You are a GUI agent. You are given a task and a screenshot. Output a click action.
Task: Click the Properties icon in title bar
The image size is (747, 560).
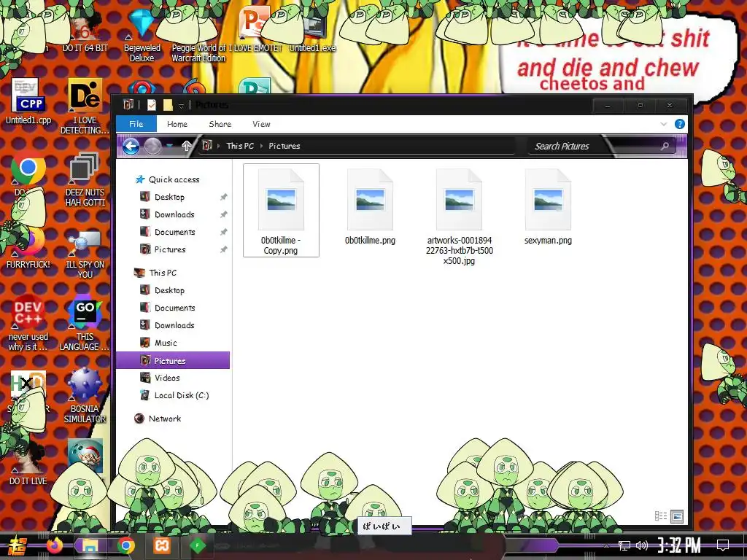(152, 104)
